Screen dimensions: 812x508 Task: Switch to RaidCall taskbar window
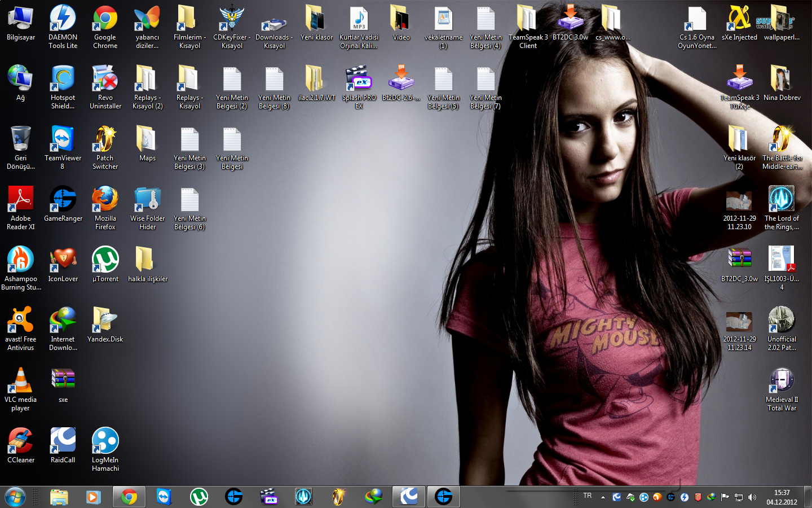coord(409,497)
